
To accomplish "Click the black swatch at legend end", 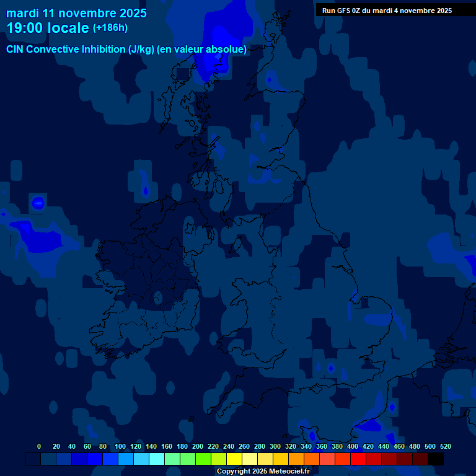I will 436,459.
